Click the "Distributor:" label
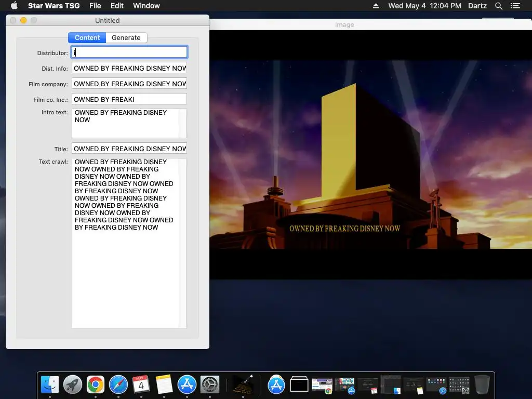 52,53
